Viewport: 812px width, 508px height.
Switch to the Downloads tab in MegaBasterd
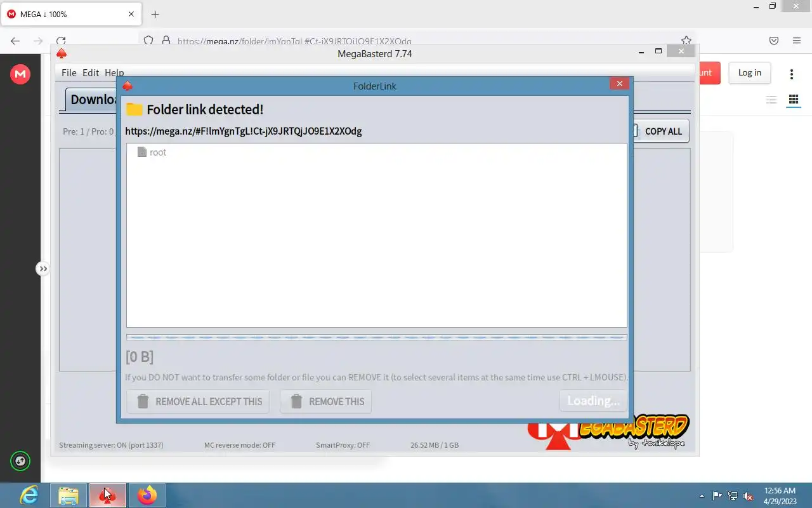[91, 100]
